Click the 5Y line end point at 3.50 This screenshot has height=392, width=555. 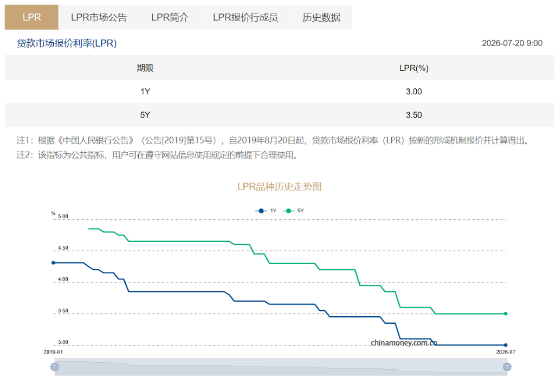coord(506,313)
